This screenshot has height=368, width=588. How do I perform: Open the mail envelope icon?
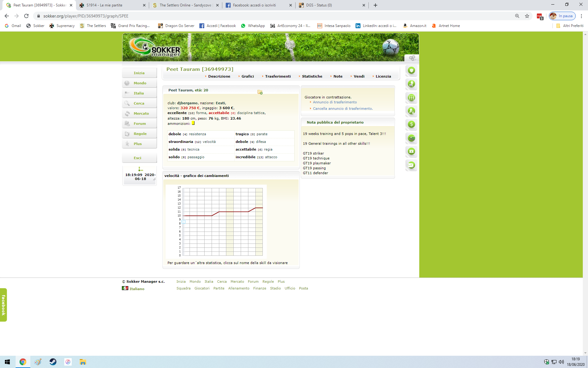[x=411, y=165]
